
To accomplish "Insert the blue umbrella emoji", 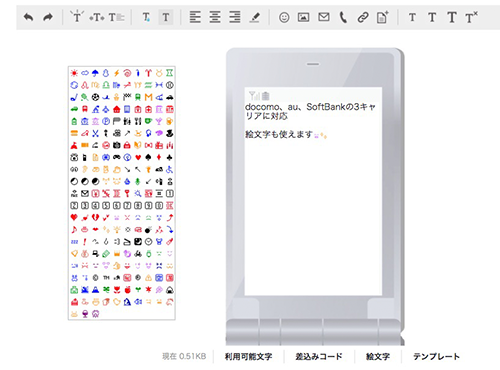I will coord(95,73).
